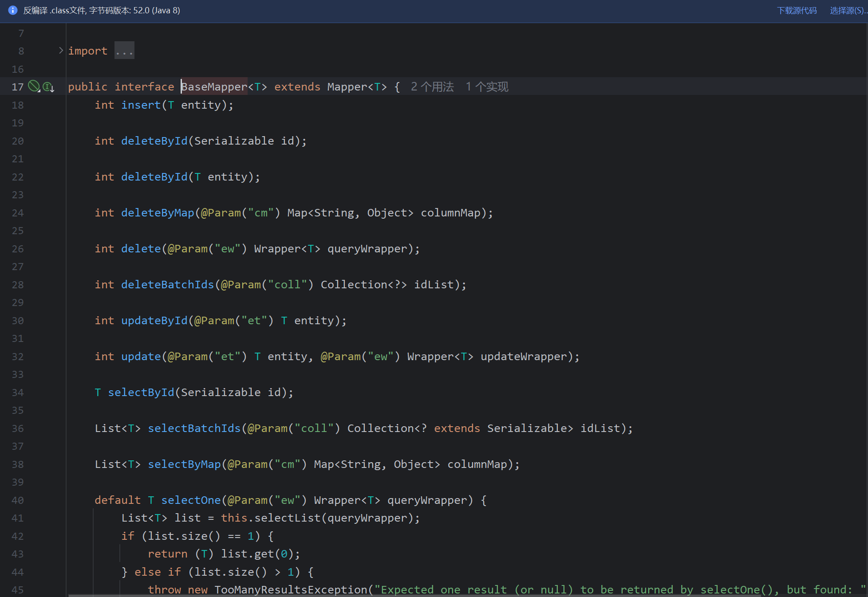Click the selectBatchIds method name
This screenshot has width=868, height=597.
pyautogui.click(x=194, y=428)
